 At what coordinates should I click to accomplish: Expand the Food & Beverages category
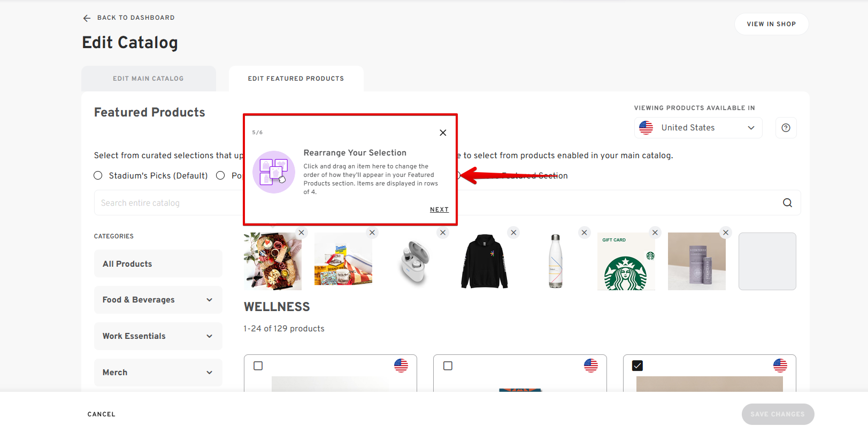[x=158, y=300]
